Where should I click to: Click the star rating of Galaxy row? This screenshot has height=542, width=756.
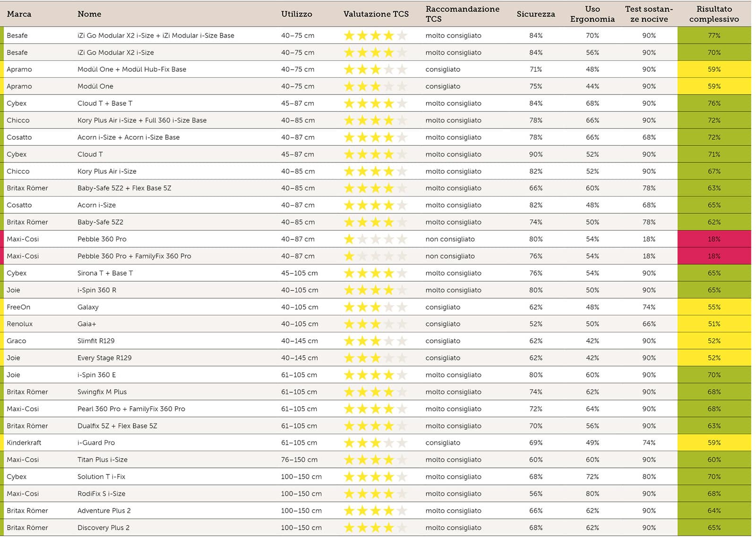[x=376, y=307]
